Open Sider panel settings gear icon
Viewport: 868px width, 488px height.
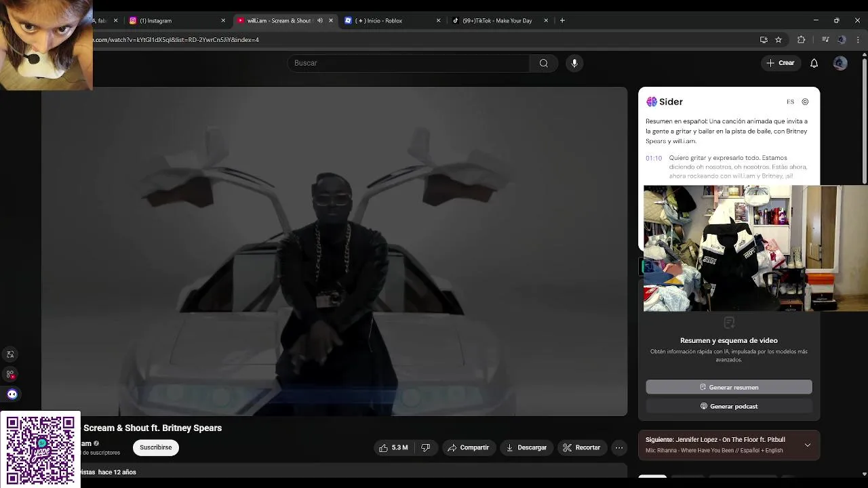[x=805, y=102]
